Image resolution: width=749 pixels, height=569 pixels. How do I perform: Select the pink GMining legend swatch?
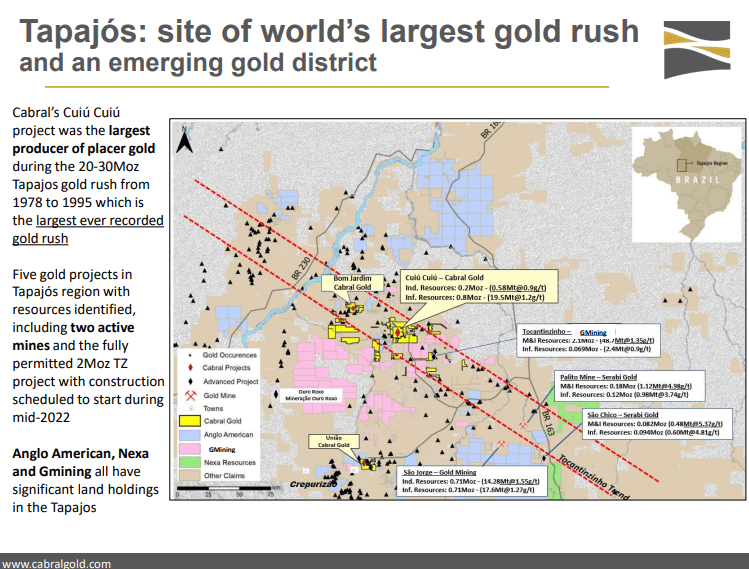[x=189, y=449]
